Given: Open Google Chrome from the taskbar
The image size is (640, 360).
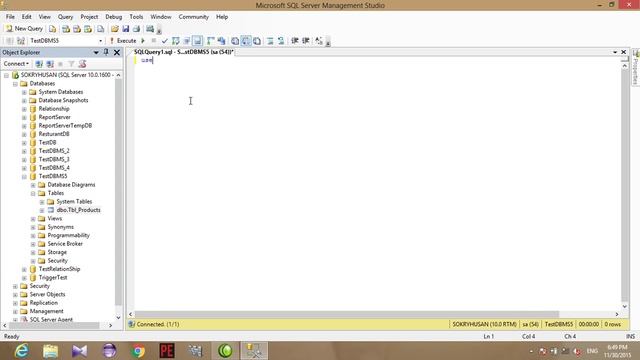Looking at the screenshot, I should coord(138,351).
